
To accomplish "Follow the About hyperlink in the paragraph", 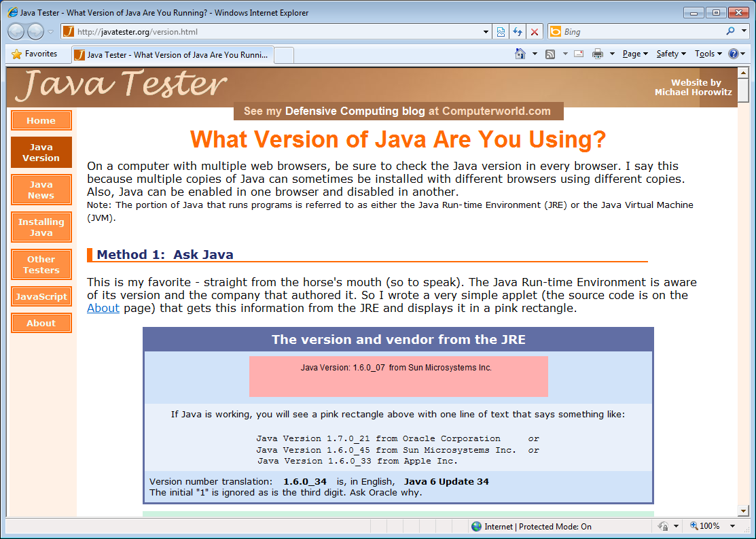I will (x=103, y=308).
